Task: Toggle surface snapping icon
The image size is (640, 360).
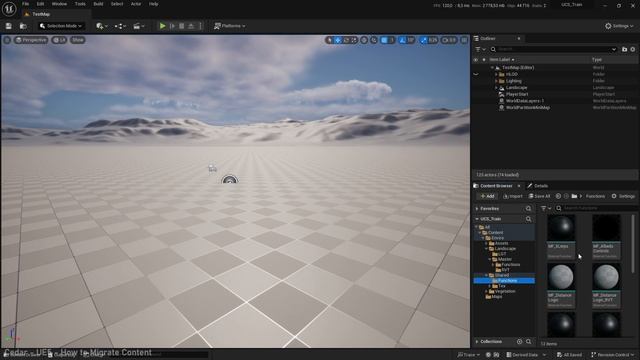Action: (374, 40)
